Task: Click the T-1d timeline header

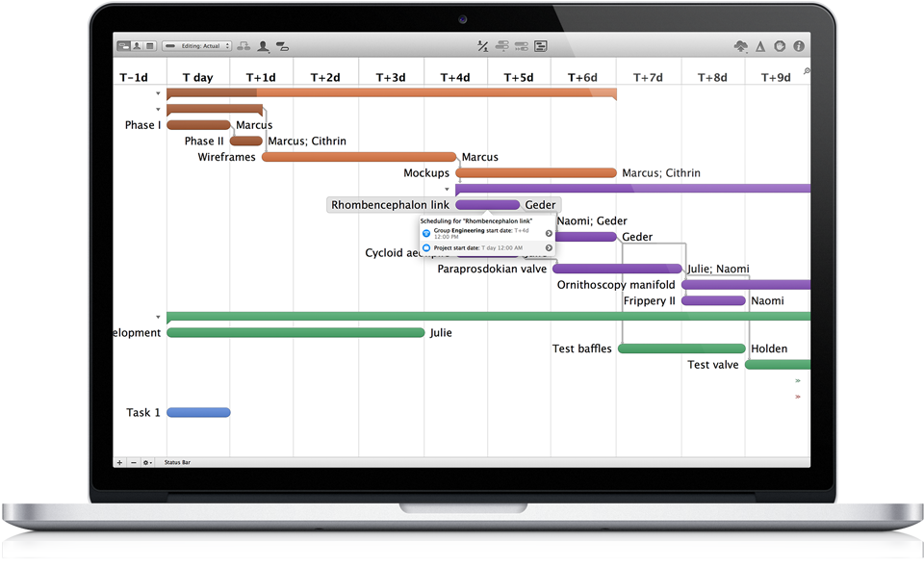Action: coord(134,77)
